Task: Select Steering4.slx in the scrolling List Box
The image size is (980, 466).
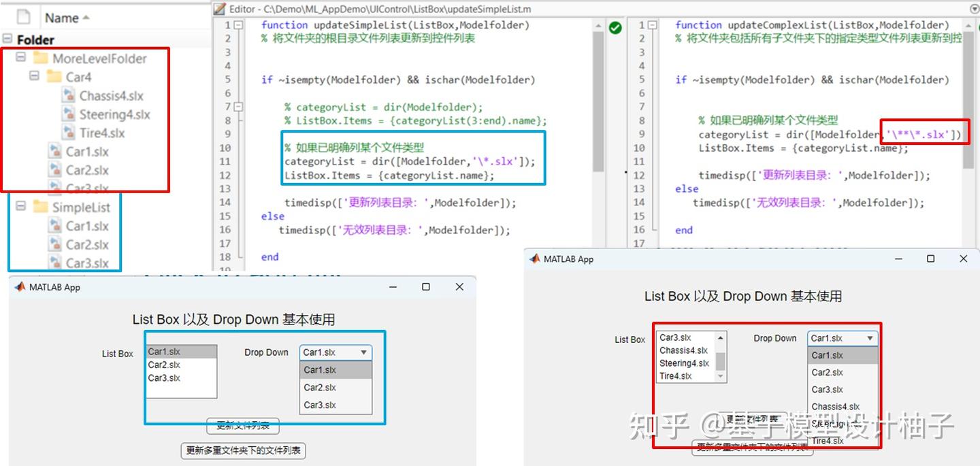Action: [x=686, y=363]
